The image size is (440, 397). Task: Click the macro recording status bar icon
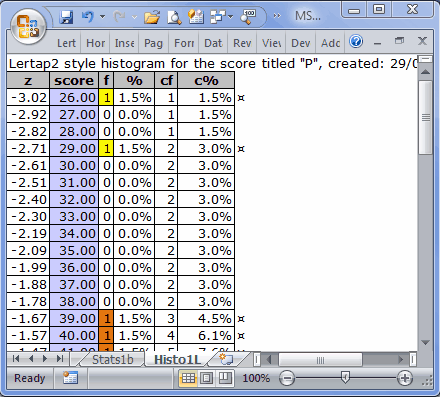[70, 378]
